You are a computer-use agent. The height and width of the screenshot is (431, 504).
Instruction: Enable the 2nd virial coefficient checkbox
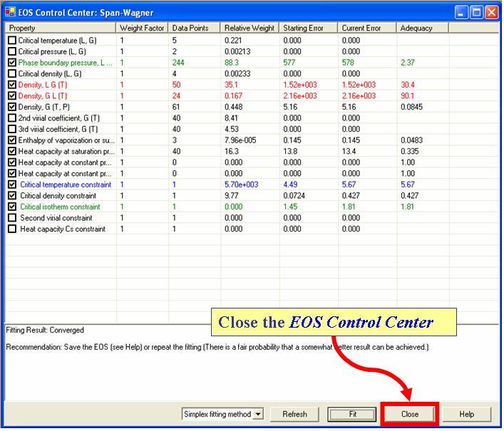(12, 118)
